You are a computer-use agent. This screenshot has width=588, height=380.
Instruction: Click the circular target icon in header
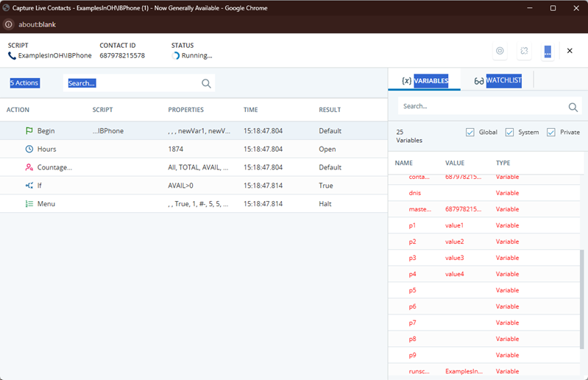point(500,51)
